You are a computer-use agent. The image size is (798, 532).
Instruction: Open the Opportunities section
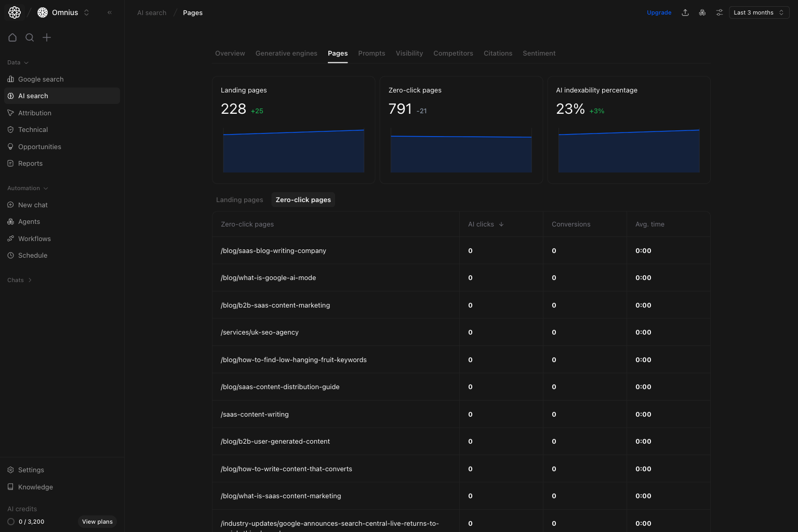point(39,147)
